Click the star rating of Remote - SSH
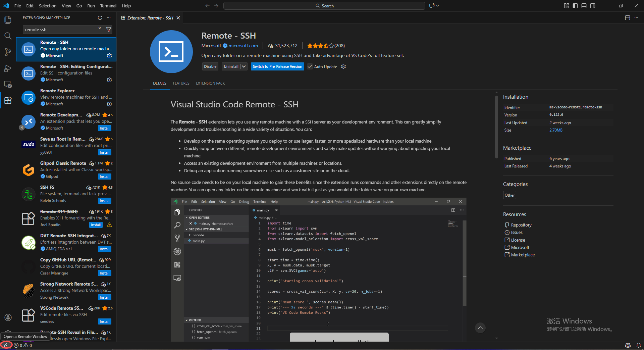644x350 pixels. click(x=320, y=46)
